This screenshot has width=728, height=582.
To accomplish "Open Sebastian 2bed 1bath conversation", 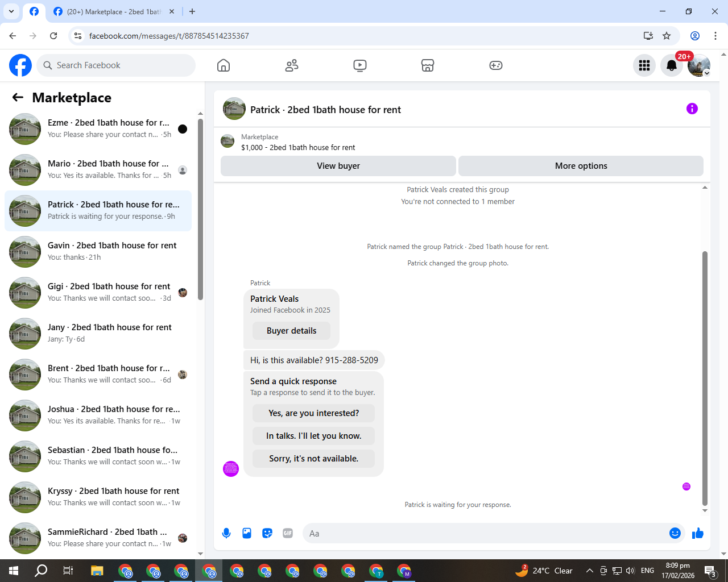I will (98, 456).
